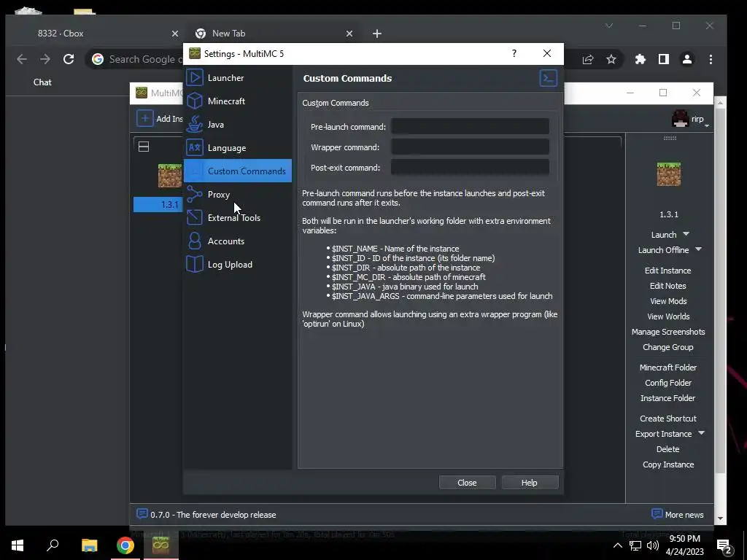The height and width of the screenshot is (560, 747).
Task: Click the Help button in settings
Action: pos(530,483)
